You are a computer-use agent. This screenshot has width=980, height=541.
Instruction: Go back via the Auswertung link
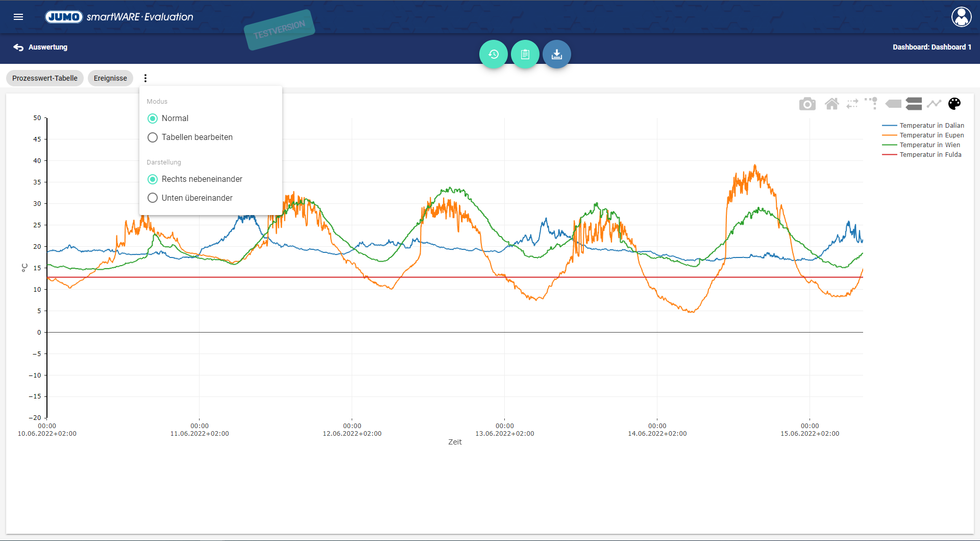point(41,47)
